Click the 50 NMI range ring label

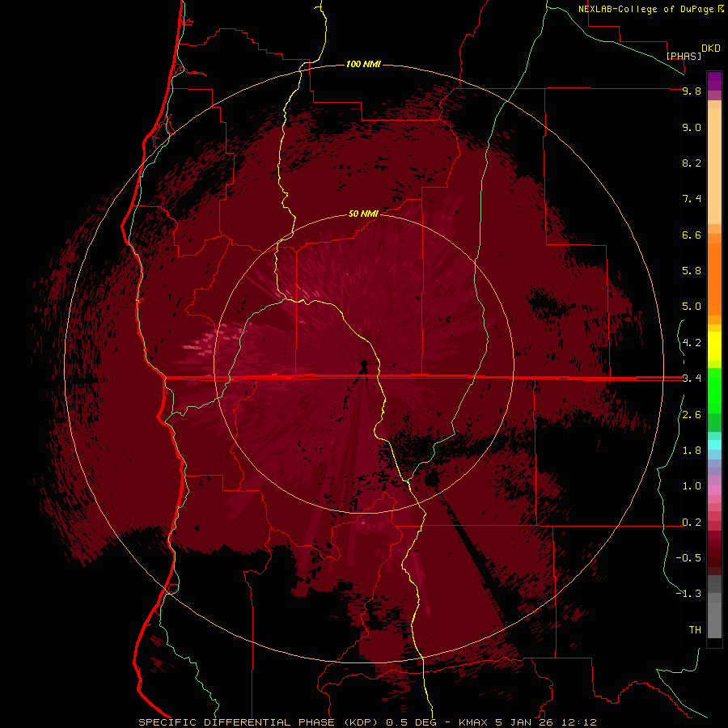[x=363, y=214]
